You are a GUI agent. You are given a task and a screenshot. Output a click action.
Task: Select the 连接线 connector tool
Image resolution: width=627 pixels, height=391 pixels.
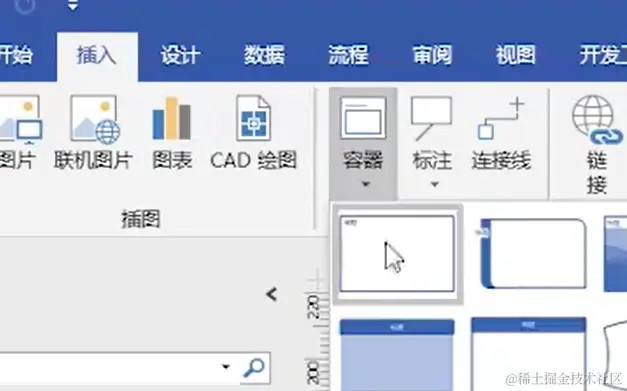(x=501, y=134)
